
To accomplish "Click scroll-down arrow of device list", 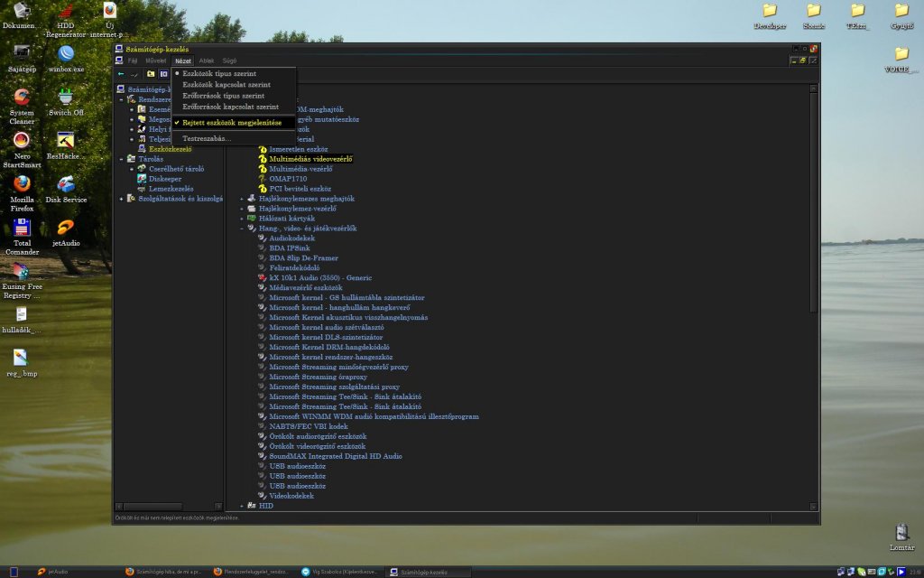I will coord(813,506).
